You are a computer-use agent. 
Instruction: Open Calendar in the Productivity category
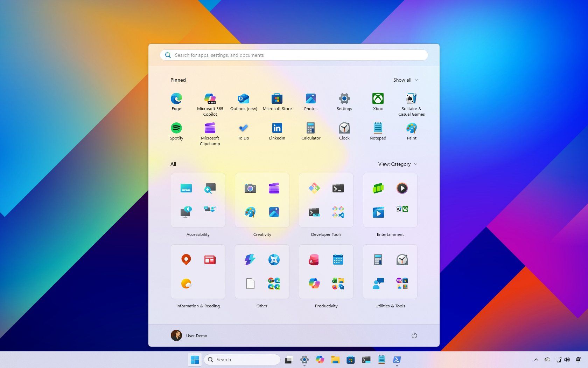338,260
